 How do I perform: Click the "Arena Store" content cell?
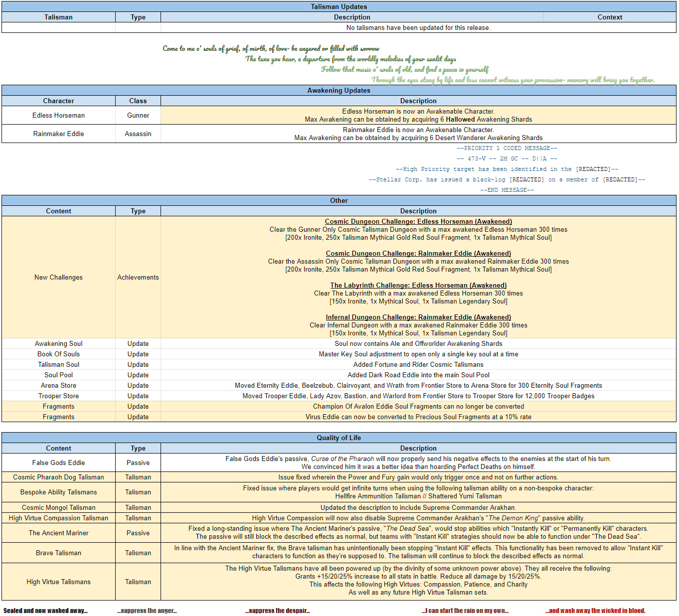click(x=58, y=385)
